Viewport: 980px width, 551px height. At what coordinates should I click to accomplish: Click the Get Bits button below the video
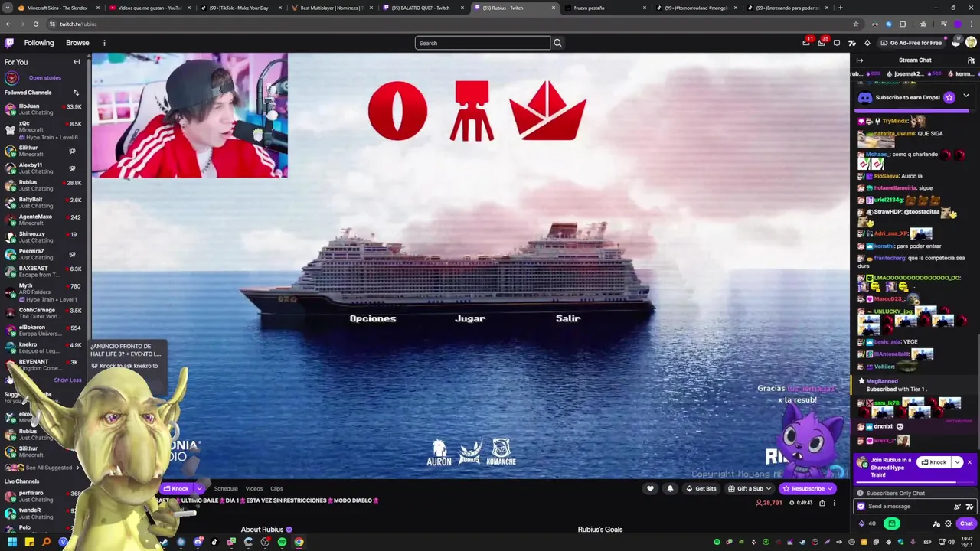click(701, 489)
